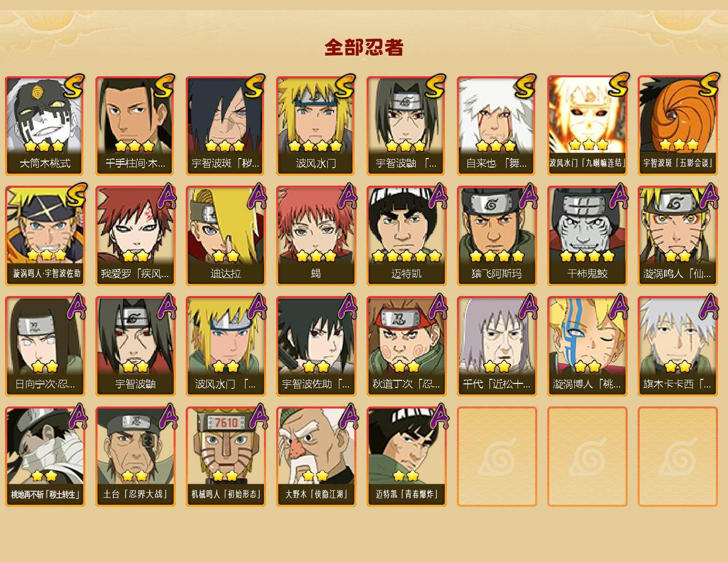This screenshot has height=562, width=728.
Task: Pick the 迈特凯 five-star card
Action: tap(406, 236)
